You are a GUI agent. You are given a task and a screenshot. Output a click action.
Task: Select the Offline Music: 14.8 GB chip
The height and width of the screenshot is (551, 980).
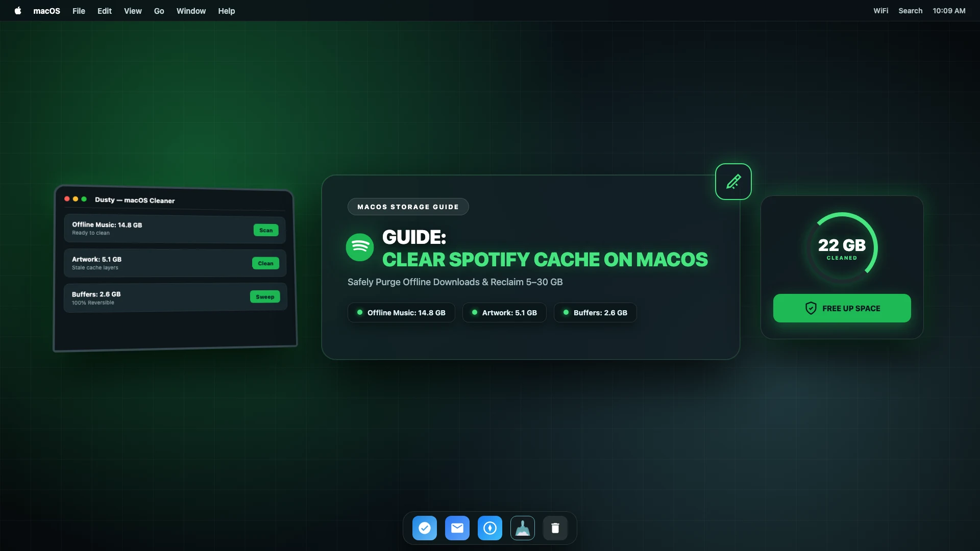(401, 313)
